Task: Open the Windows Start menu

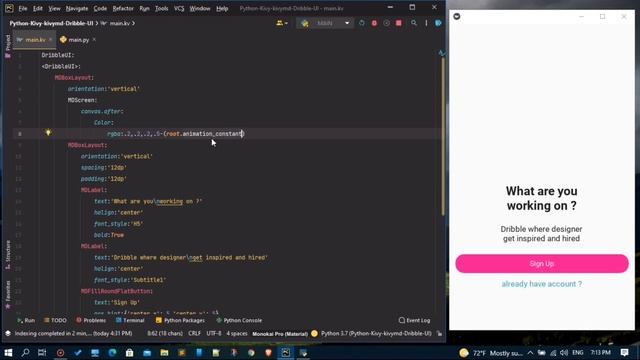Action: point(8,353)
